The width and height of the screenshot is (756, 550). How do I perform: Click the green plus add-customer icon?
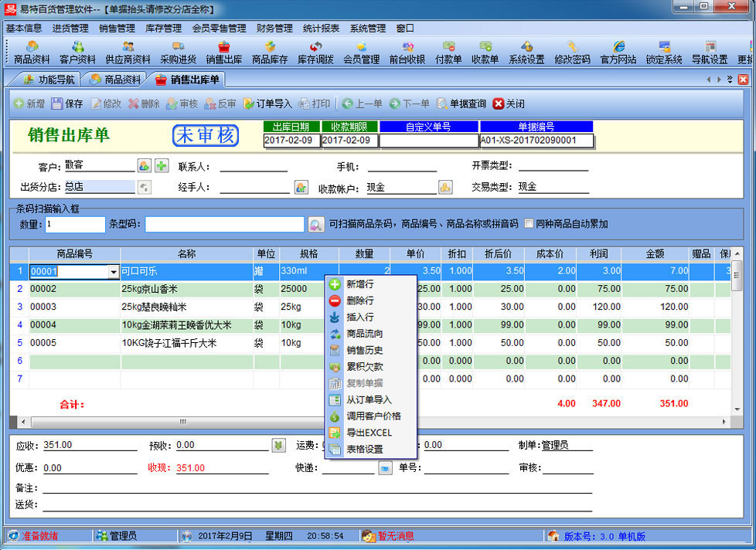(162, 165)
